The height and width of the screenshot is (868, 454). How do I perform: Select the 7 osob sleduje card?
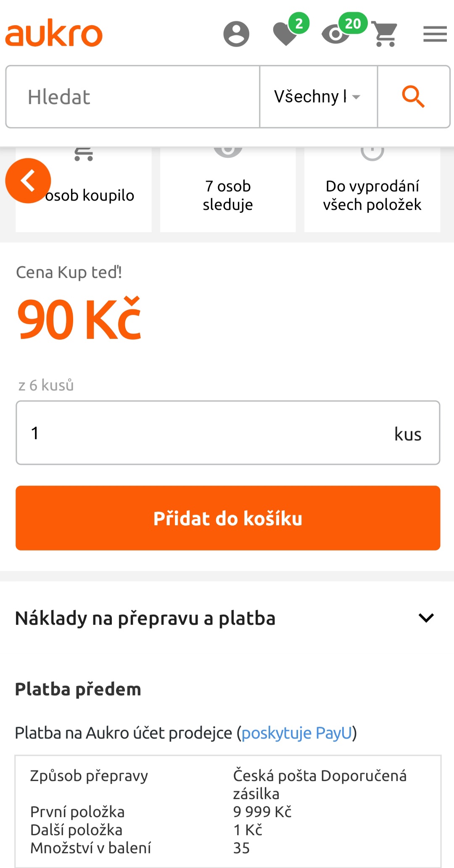(x=228, y=195)
